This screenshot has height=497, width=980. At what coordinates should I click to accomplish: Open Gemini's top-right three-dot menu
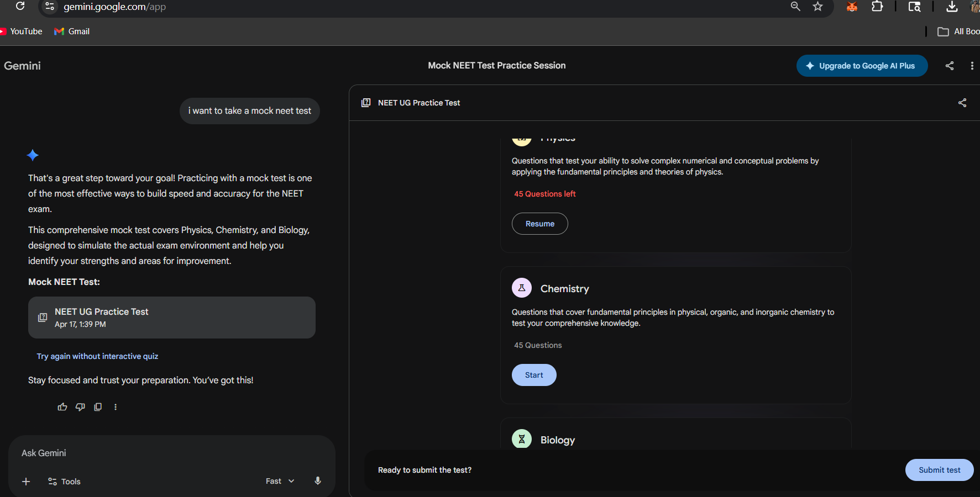coord(972,65)
